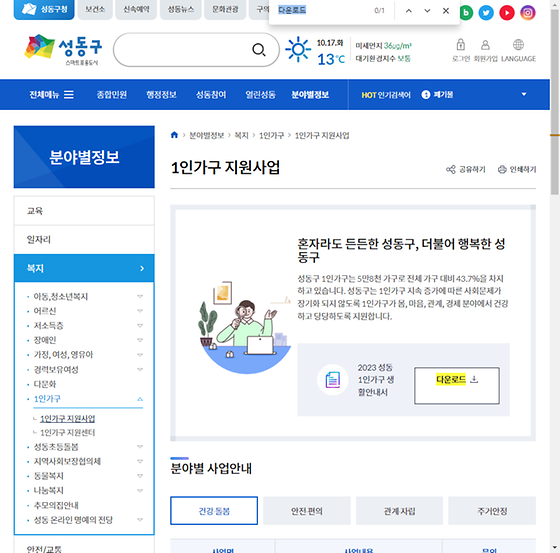
Task: Click 1인가구 in the breadcrumb
Action: click(271, 135)
